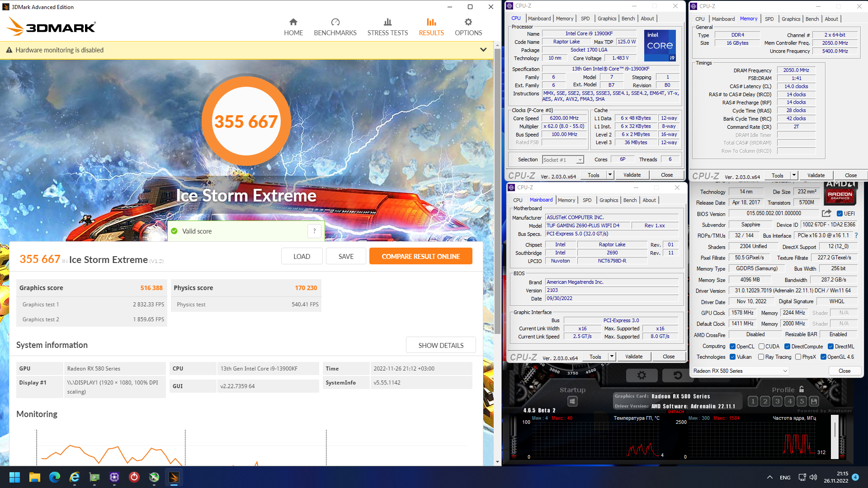Image resolution: width=868 pixels, height=488 pixels.
Task: Click the hardware monitoring warning triangle icon
Action: pyautogui.click(x=9, y=50)
